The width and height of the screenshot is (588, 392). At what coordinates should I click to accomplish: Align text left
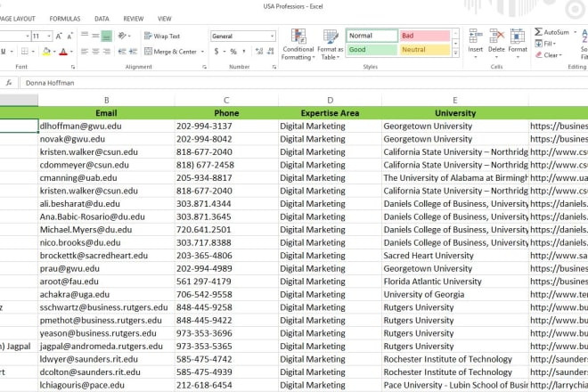(85, 52)
